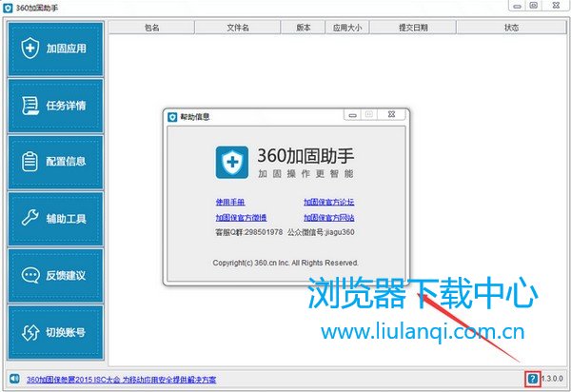Click the 提交日期 column header
This screenshot has height=392, width=571.
click(413, 28)
